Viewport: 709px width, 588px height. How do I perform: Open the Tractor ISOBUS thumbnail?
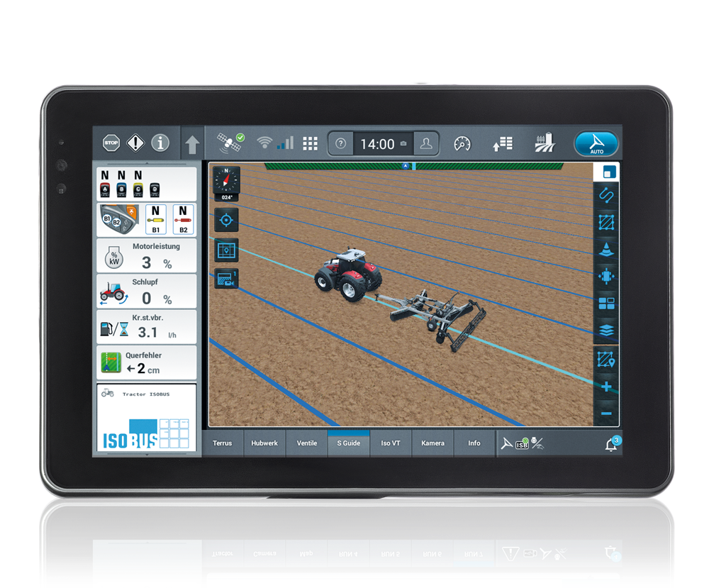147,418
